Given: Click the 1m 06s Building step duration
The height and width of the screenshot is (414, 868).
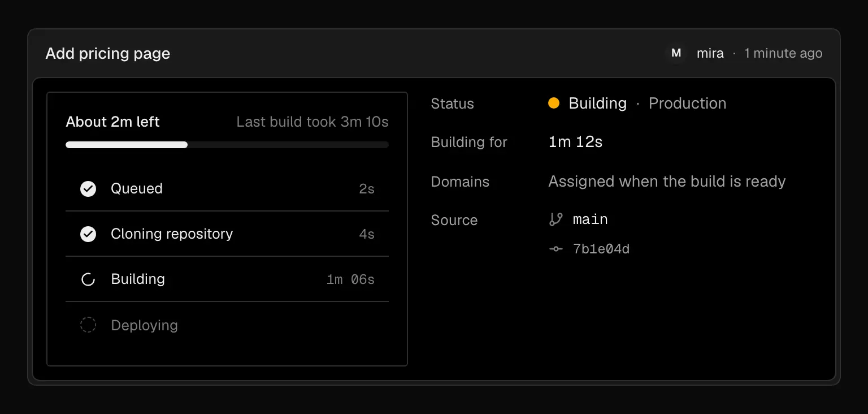Looking at the screenshot, I should (x=350, y=279).
